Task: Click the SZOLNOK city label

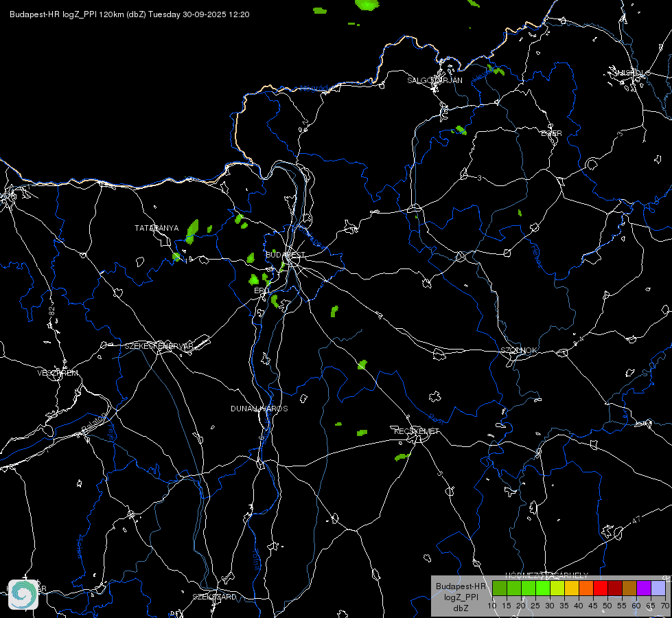Action: (518, 350)
